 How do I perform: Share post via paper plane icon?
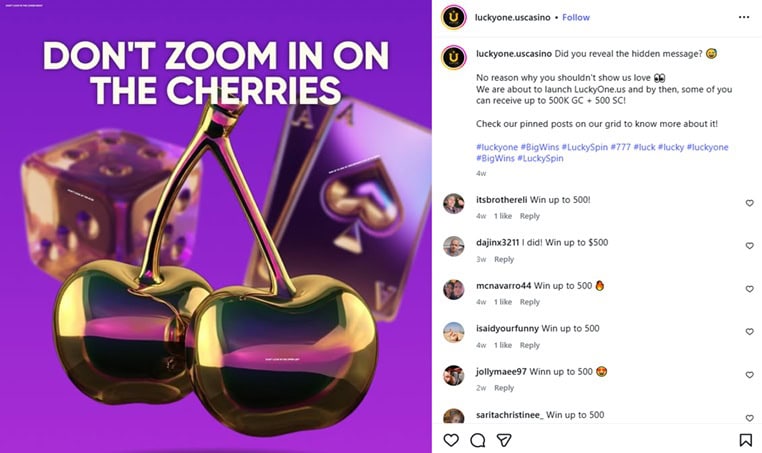pyautogui.click(x=505, y=439)
